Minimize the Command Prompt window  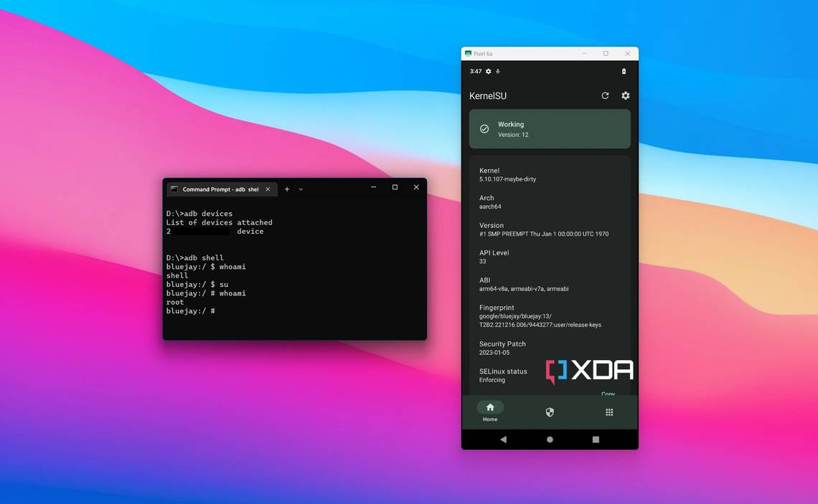[x=374, y=187]
